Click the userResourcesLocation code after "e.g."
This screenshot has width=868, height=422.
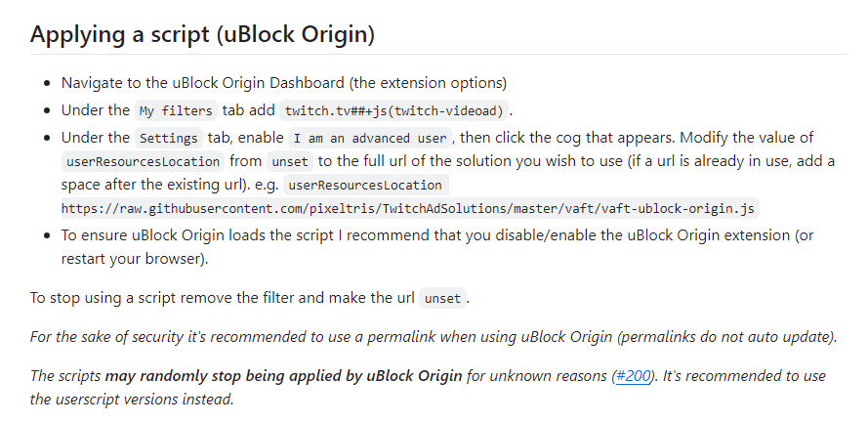coord(365,185)
